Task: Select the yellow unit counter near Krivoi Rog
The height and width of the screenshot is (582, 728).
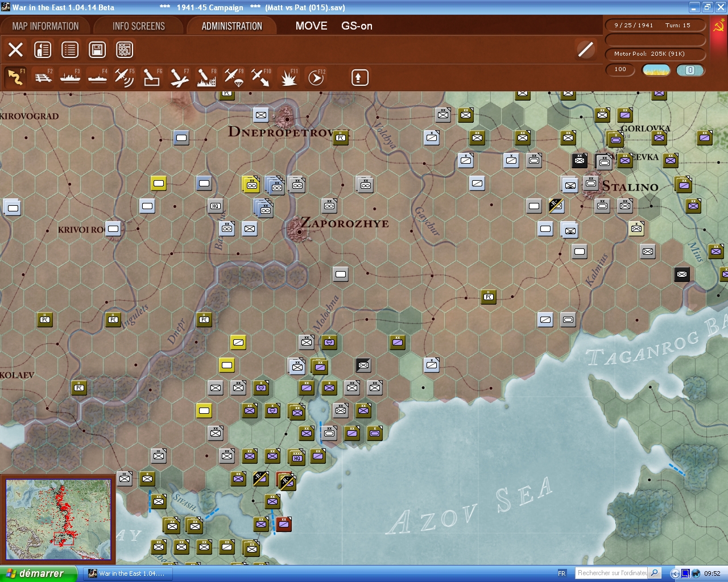Action: [159, 183]
